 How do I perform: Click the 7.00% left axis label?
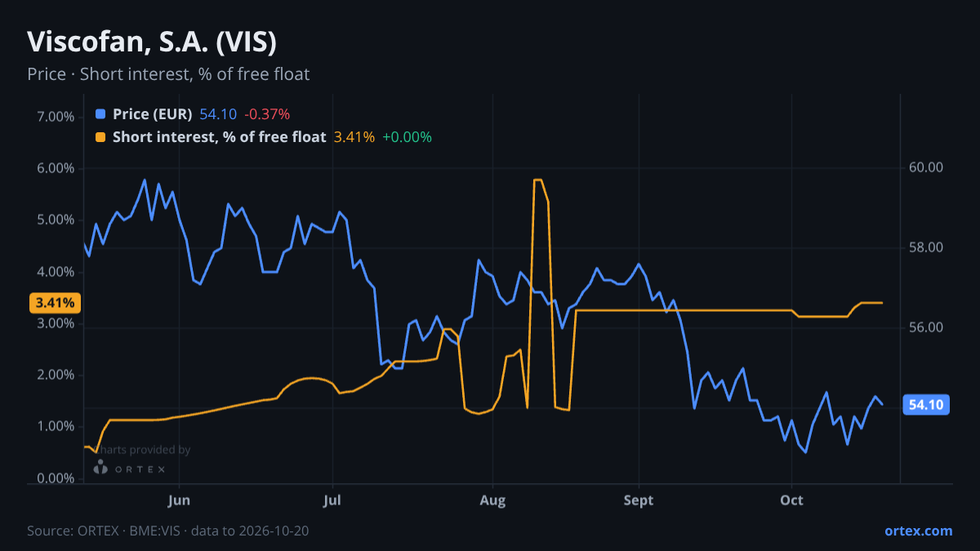[x=56, y=117]
